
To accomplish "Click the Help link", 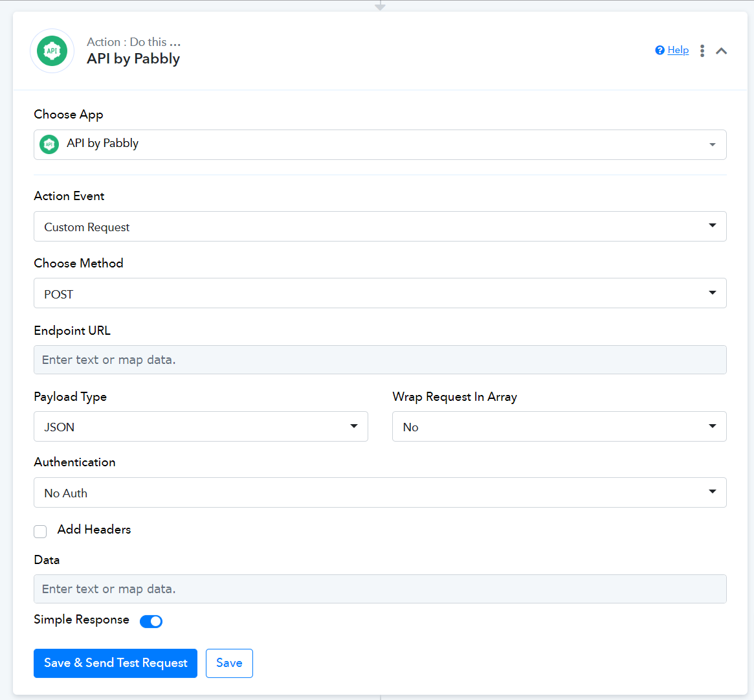I will 678,50.
